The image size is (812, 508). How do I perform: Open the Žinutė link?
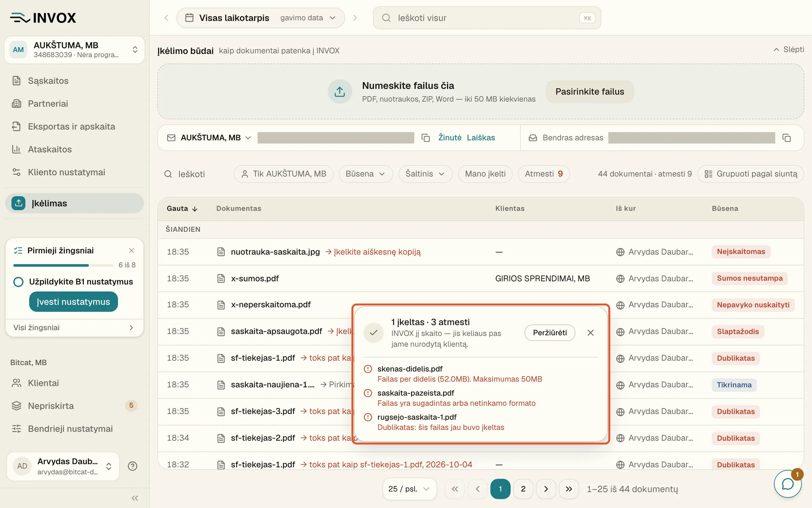click(x=450, y=138)
